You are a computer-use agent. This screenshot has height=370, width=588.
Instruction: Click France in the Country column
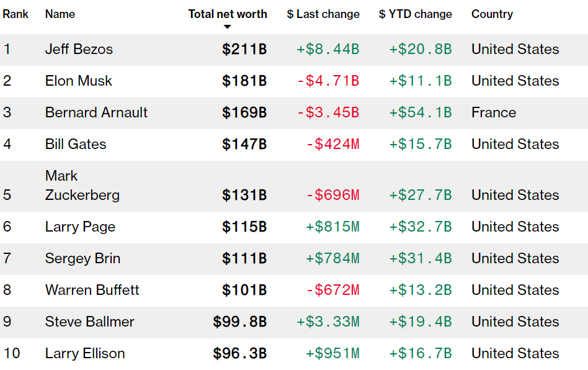point(494,112)
